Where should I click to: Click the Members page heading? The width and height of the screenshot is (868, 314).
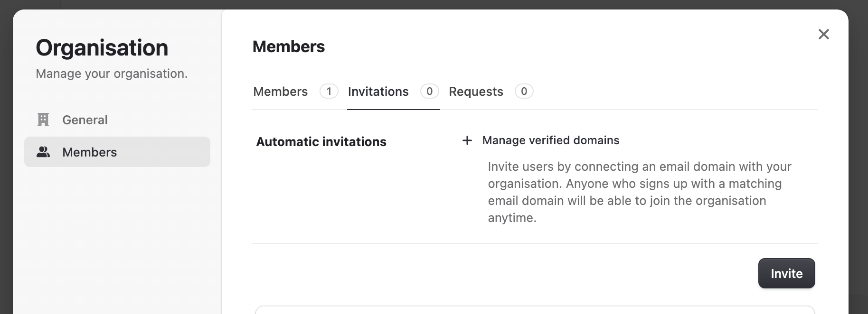(289, 46)
